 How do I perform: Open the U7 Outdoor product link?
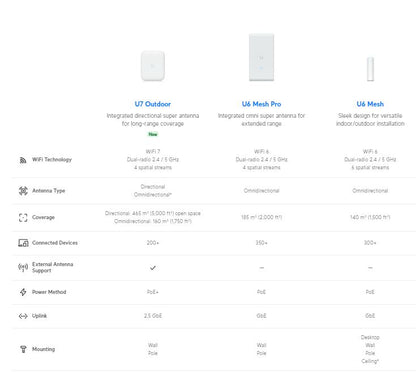(153, 104)
